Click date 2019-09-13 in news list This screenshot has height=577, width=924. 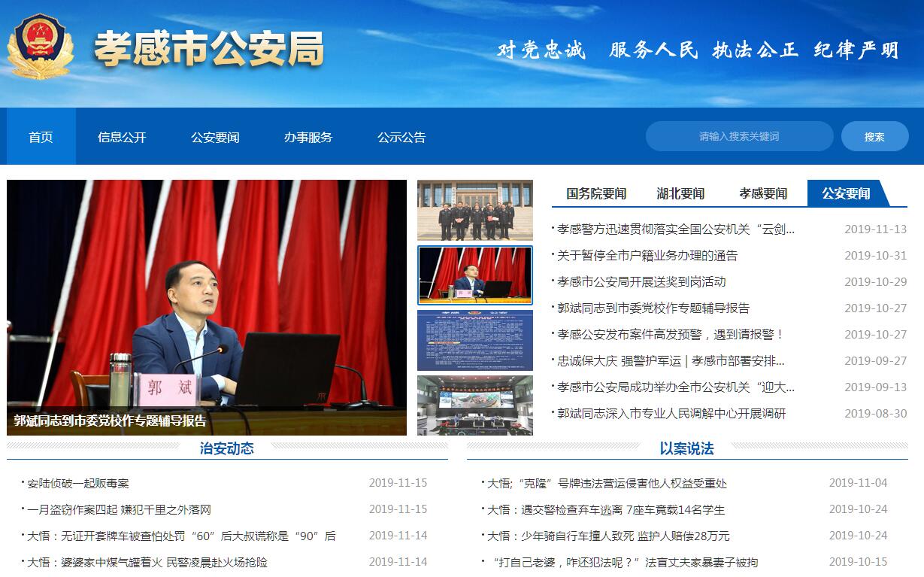coord(876,387)
